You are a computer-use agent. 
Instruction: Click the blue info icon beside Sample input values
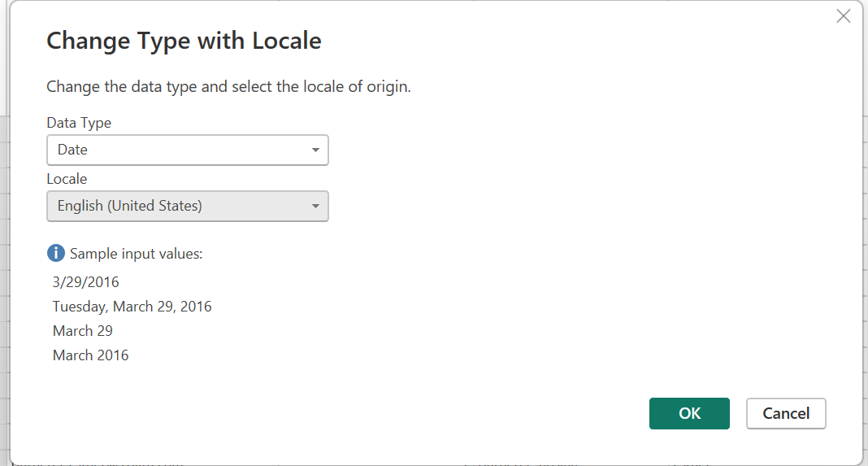click(56, 253)
